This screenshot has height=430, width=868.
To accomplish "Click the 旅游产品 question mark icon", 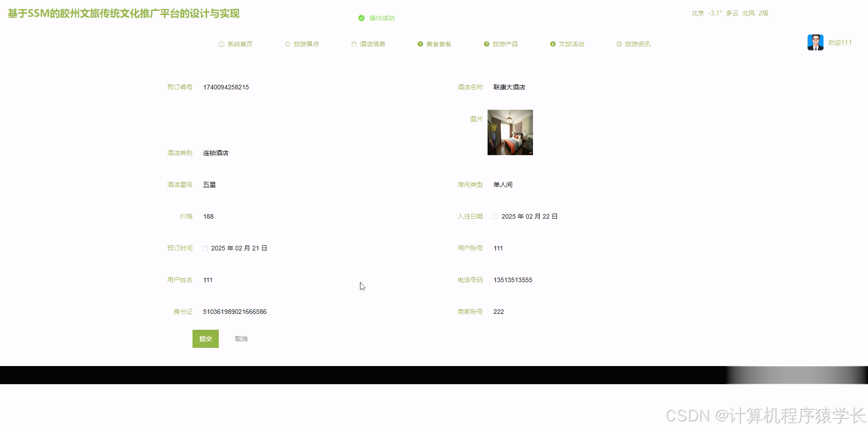I will (486, 44).
